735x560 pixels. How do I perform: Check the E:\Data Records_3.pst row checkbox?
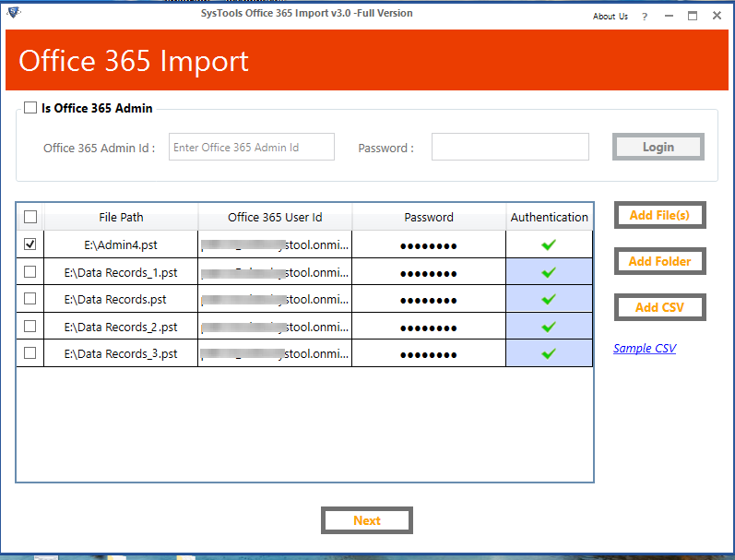coord(30,352)
